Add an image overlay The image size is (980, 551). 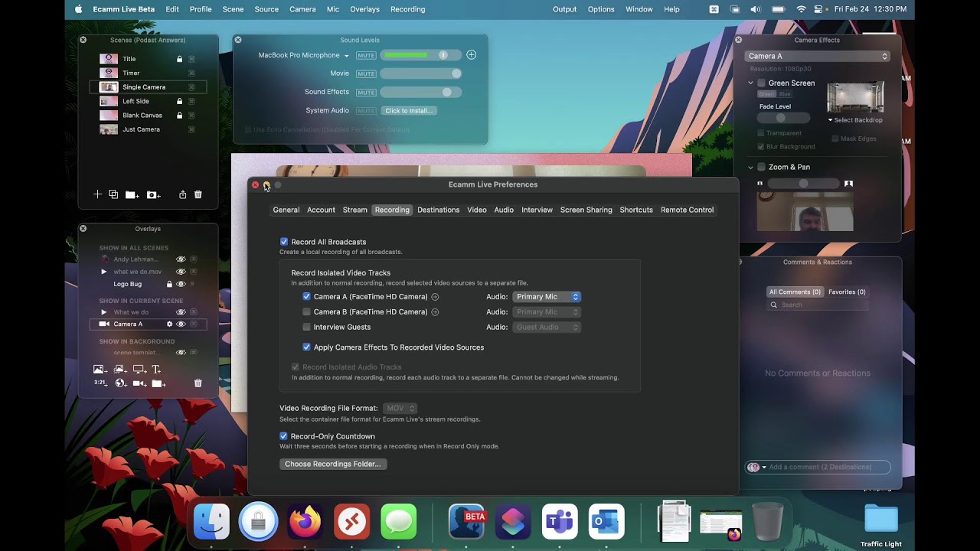coord(100,370)
